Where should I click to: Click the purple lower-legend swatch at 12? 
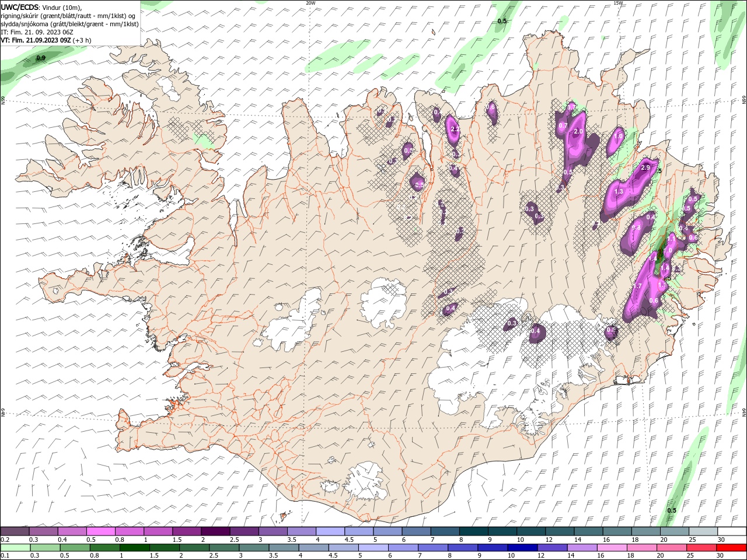pos(552,548)
